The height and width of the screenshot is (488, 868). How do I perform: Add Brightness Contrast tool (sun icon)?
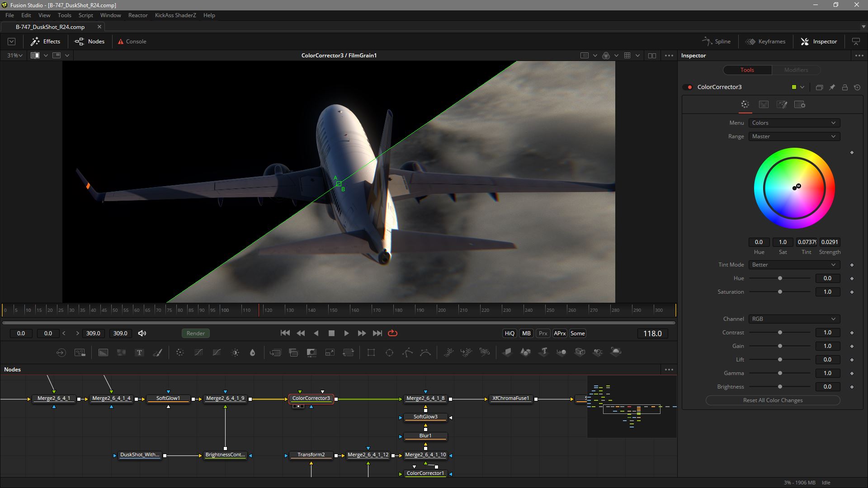point(235,352)
